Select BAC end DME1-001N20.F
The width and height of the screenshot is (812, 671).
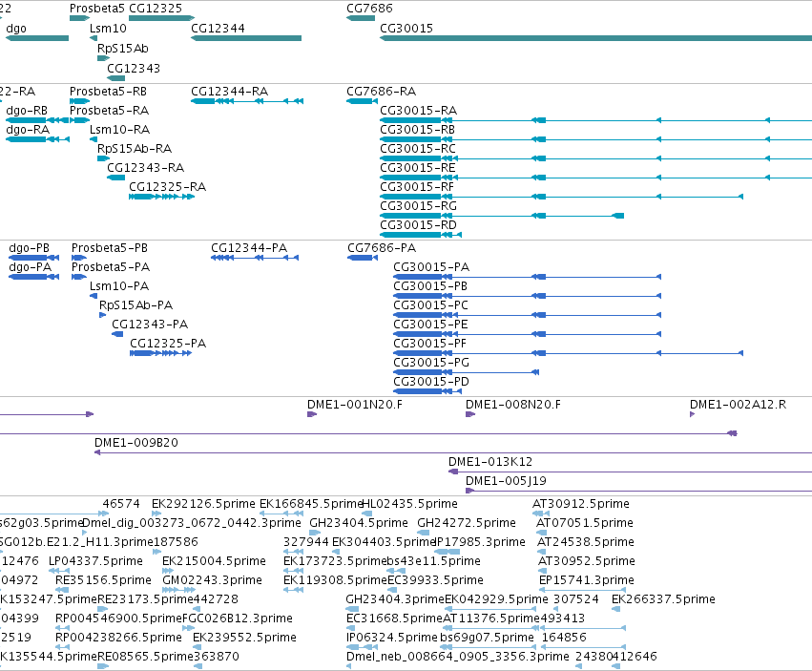point(355,405)
